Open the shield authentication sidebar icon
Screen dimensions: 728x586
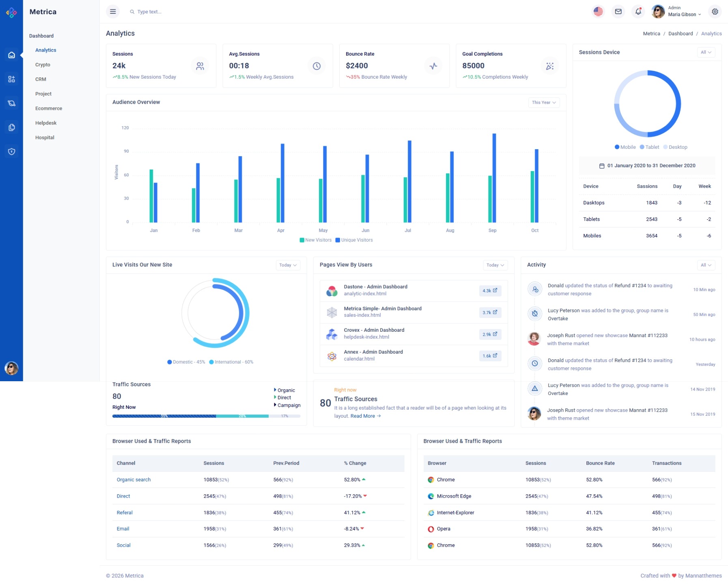(x=11, y=152)
